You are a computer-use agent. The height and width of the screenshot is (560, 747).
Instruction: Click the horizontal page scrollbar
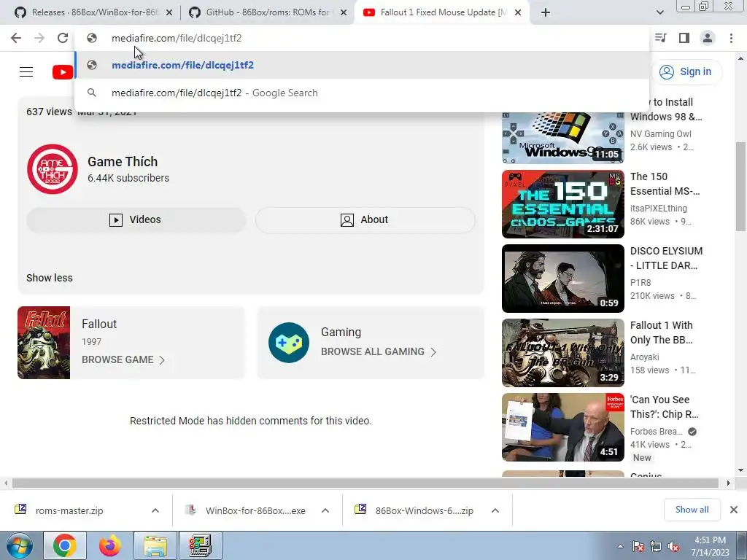pyautogui.click(x=365, y=483)
